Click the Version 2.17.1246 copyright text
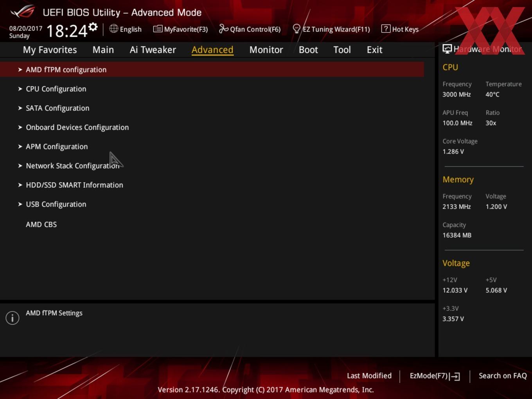 [266, 390]
